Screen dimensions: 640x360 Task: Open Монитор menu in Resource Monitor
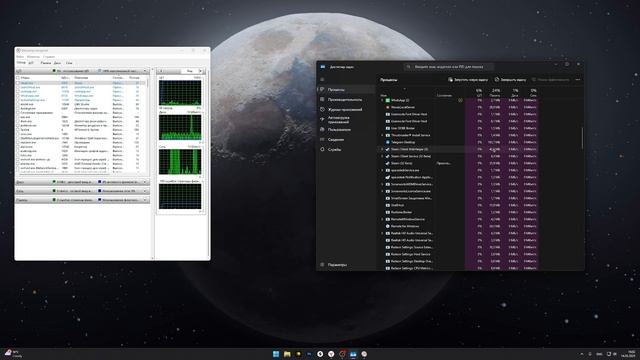[x=33, y=57]
